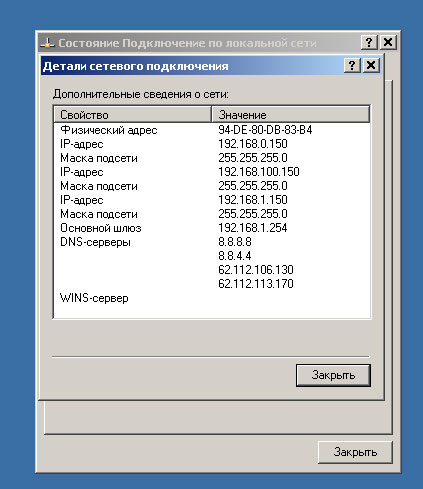Image resolution: width=423 pixels, height=489 pixels.
Task: Sort by the Свойство column header
Action: click(x=132, y=115)
